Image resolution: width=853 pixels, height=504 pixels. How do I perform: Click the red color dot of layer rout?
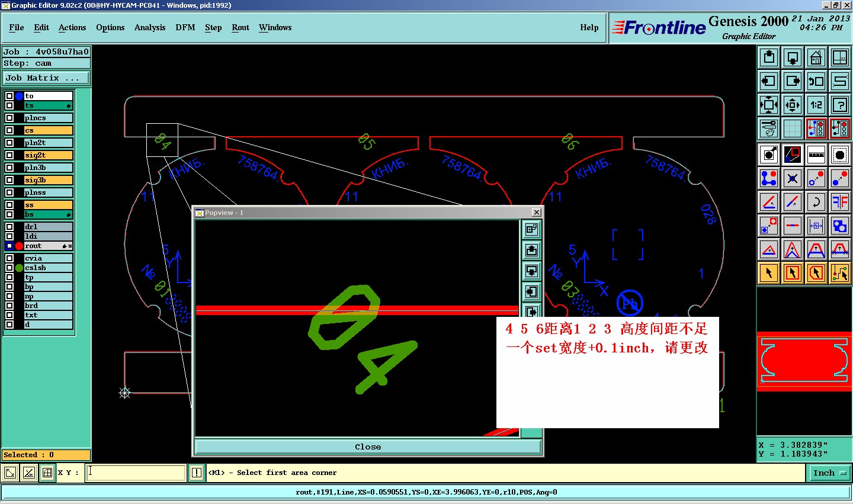pos(19,246)
